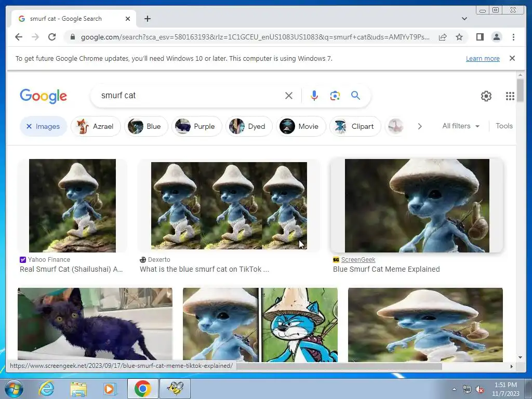
Task: Open the Google apps grid
Action: 510,96
